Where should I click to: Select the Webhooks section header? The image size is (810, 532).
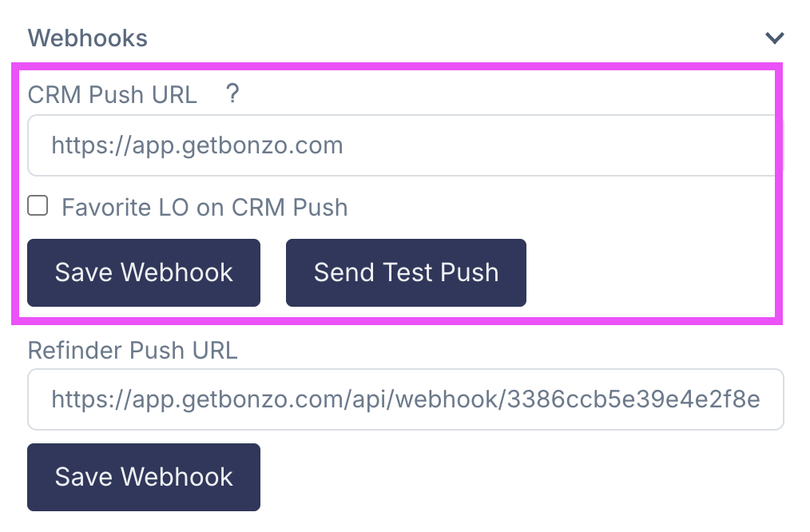(87, 38)
